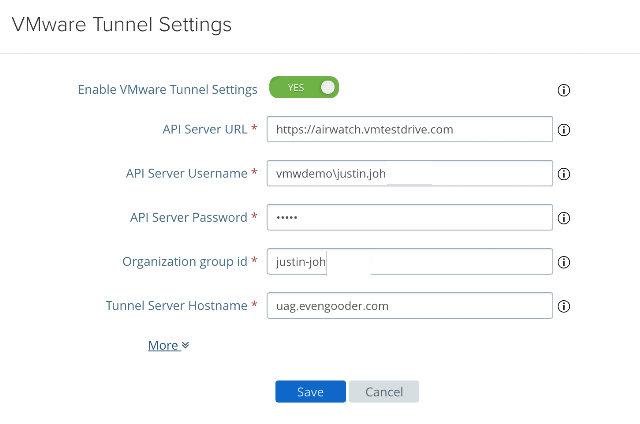The image size is (640, 424).
Task: Show help for Tunnel Server Hostname
Action: point(563,307)
